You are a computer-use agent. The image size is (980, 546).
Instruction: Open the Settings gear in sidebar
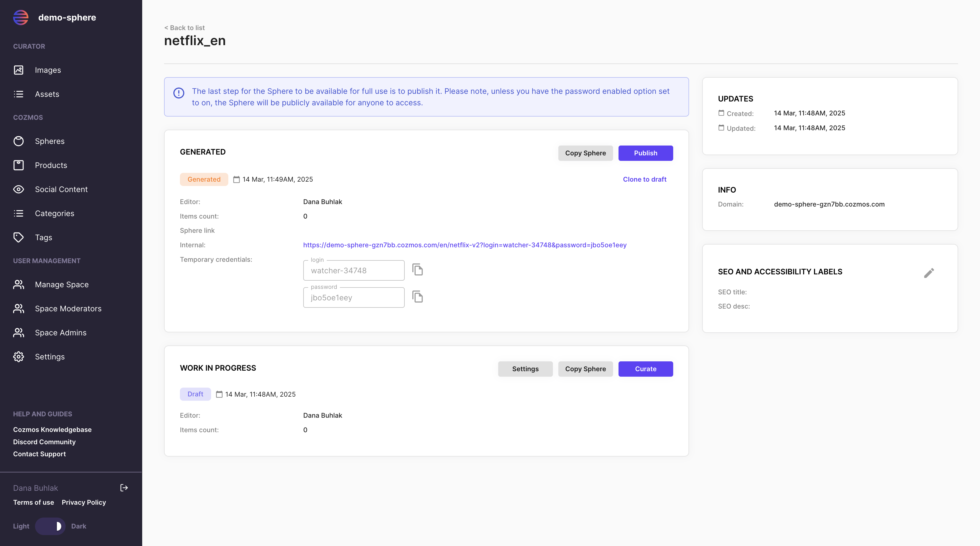19,357
